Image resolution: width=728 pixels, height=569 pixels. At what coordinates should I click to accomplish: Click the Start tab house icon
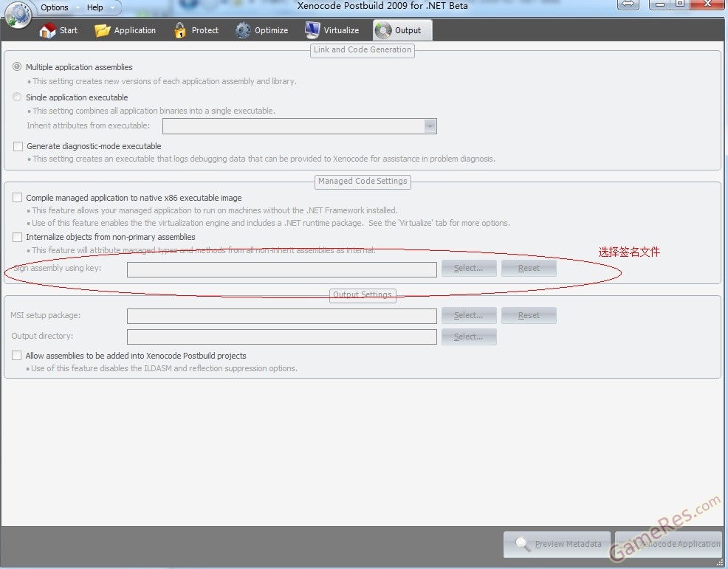(x=47, y=31)
